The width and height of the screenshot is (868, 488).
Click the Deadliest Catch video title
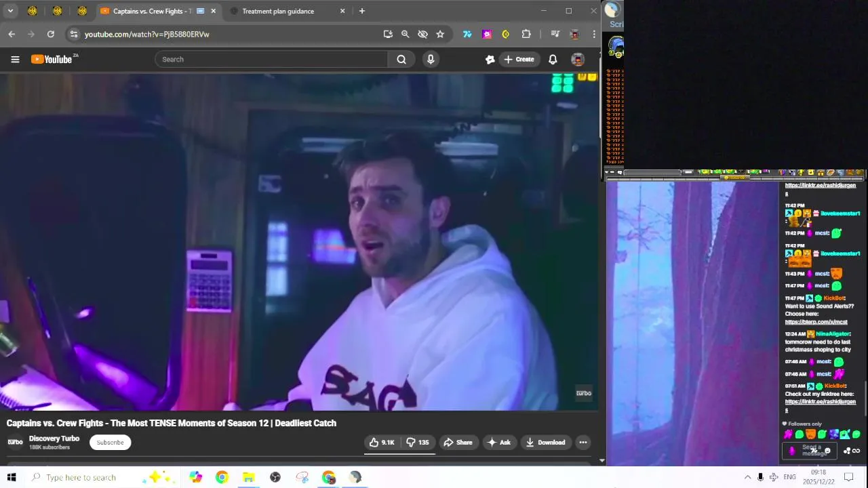click(172, 423)
